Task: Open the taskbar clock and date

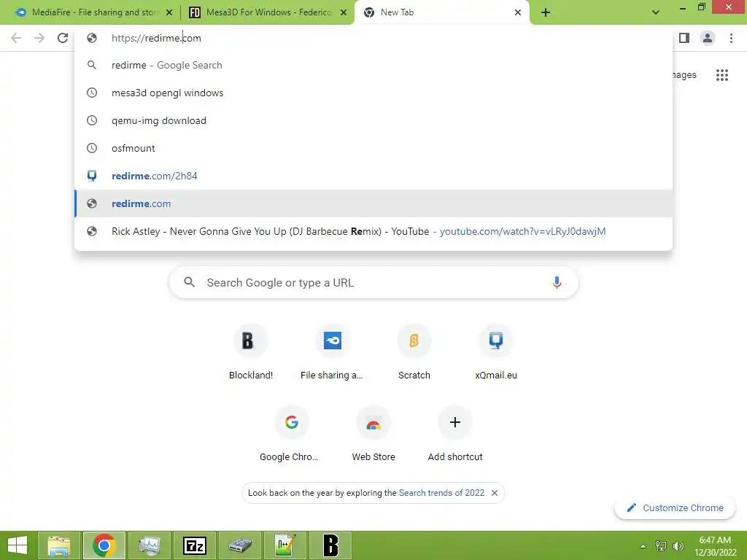Action: pyautogui.click(x=715, y=546)
